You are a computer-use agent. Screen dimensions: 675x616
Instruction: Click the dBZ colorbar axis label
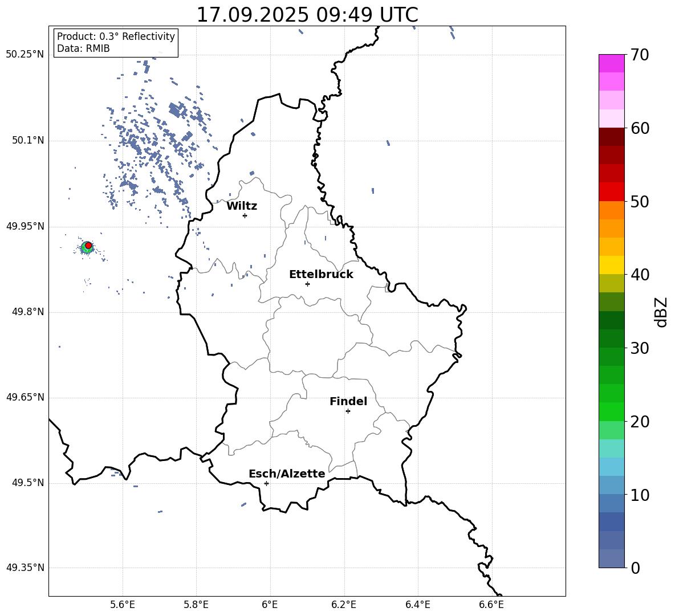coord(662,312)
